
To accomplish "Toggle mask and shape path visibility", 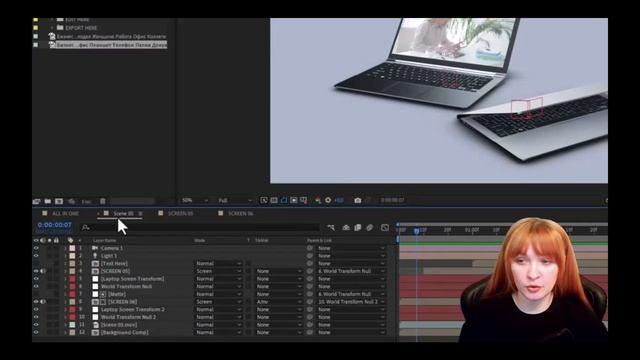I will pos(284,200).
